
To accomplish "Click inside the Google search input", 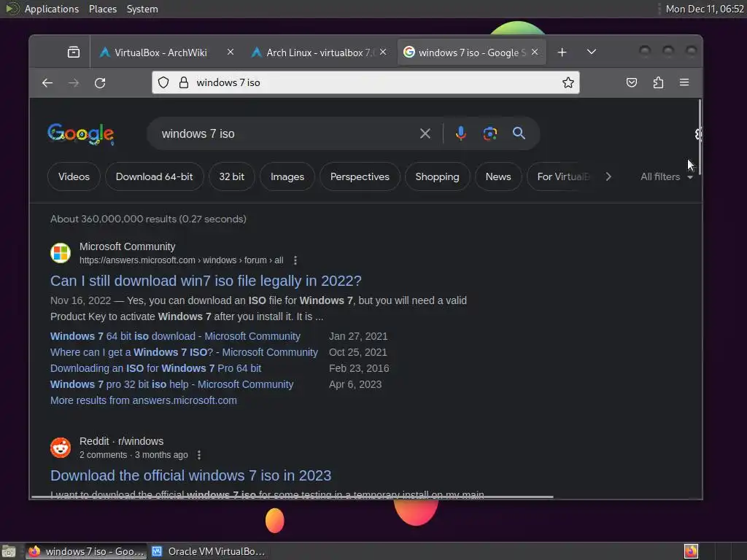I will (286, 134).
